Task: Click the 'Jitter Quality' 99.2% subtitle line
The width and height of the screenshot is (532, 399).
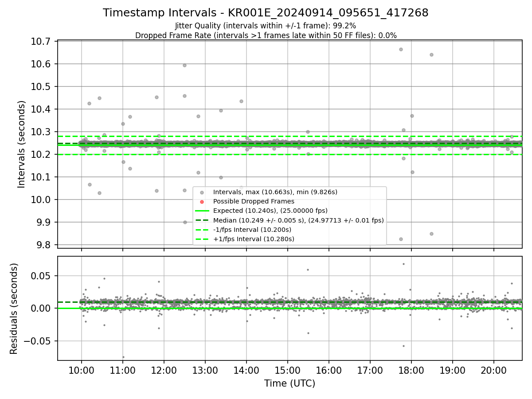Action: tap(266, 26)
